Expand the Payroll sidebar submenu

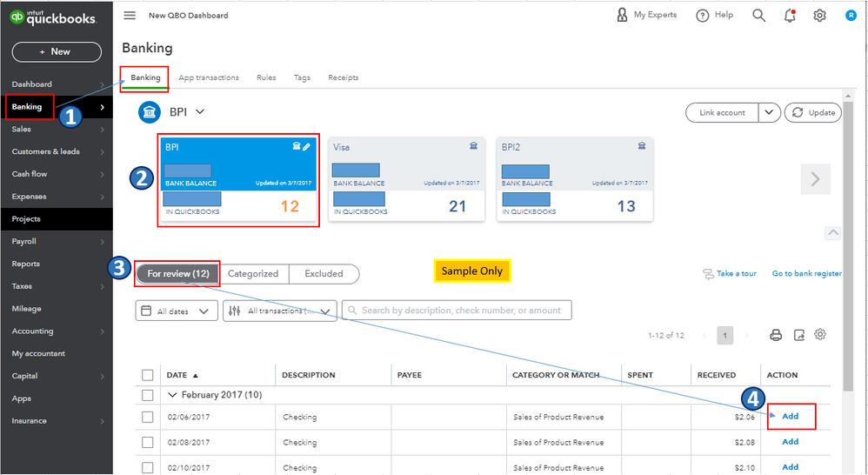103,242
